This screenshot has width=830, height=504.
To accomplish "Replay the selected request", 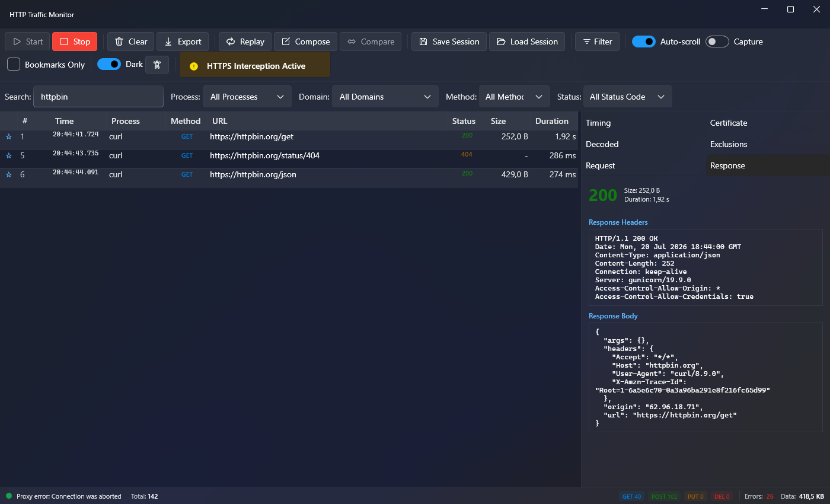I will (245, 42).
